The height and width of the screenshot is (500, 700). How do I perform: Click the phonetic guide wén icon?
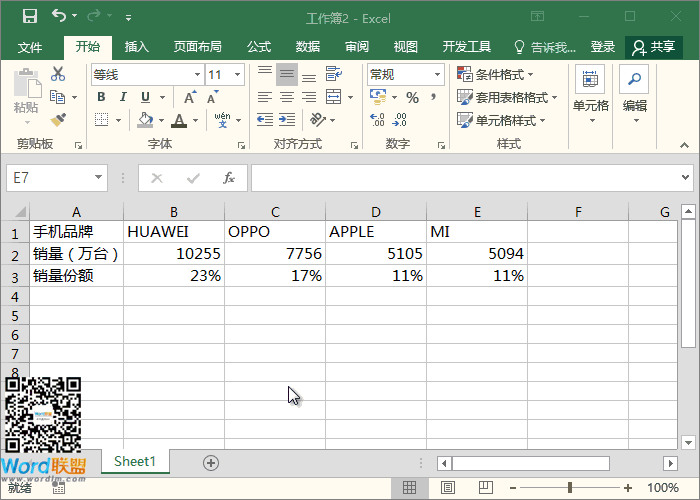[x=222, y=120]
